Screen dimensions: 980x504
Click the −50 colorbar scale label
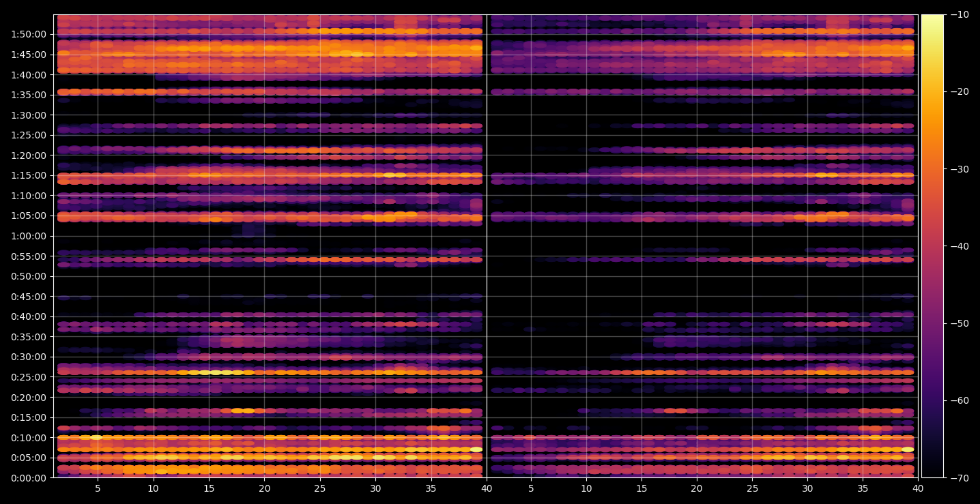(x=959, y=323)
